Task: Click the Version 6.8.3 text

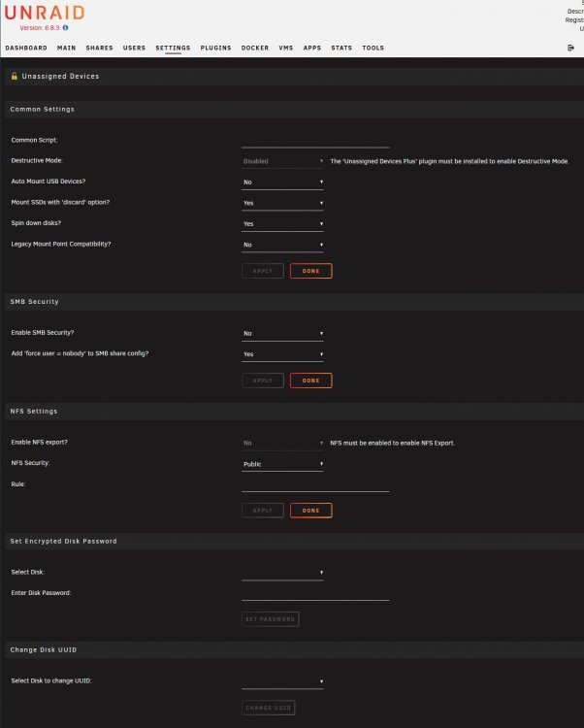Action: point(40,28)
